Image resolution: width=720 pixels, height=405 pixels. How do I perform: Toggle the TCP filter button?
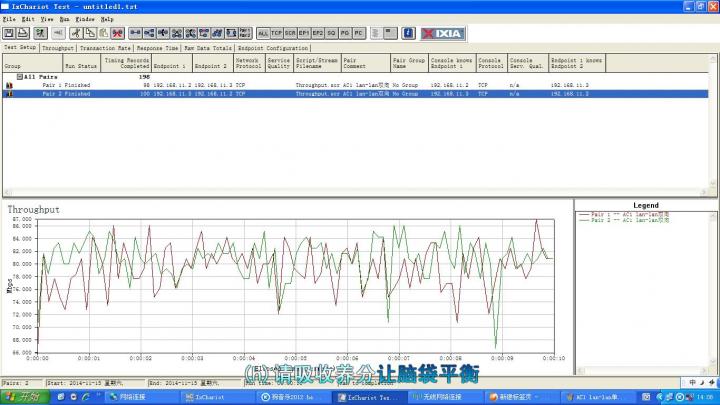pyautogui.click(x=276, y=33)
